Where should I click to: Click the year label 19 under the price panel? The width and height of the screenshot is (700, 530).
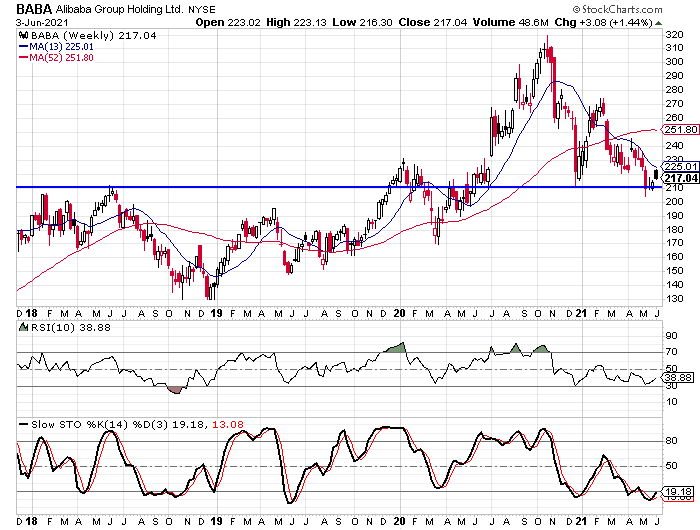(217, 313)
